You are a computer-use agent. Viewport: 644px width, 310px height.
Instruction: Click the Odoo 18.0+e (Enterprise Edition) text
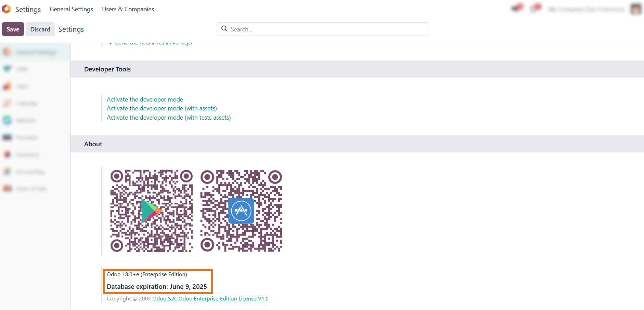click(147, 274)
